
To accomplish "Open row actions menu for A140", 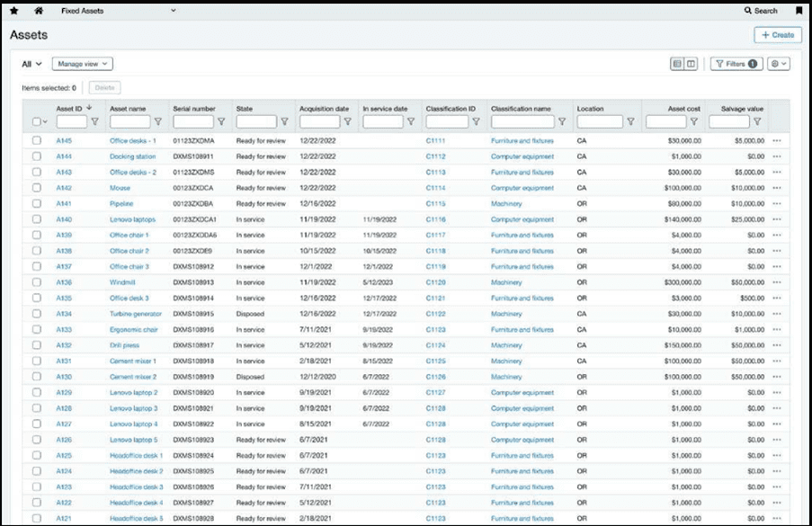I will (777, 219).
